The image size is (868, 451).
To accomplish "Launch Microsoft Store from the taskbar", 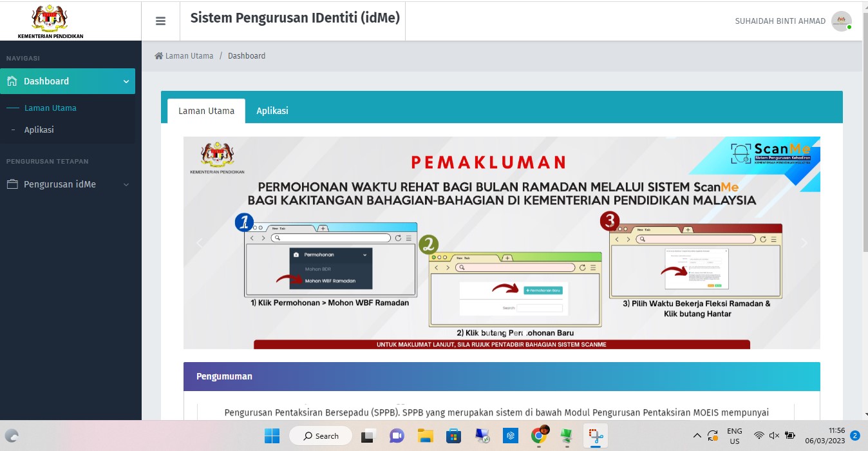I will coord(454,436).
